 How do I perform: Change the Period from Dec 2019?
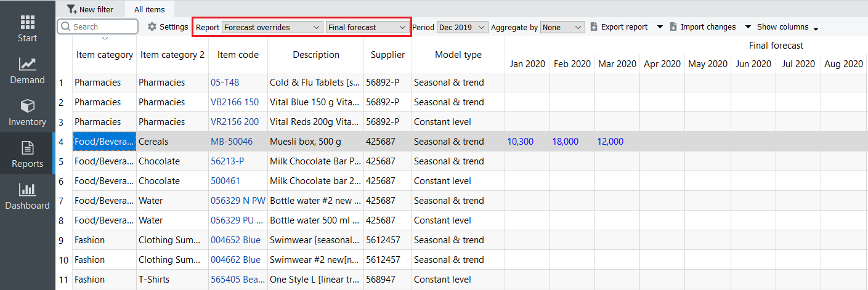pos(462,27)
